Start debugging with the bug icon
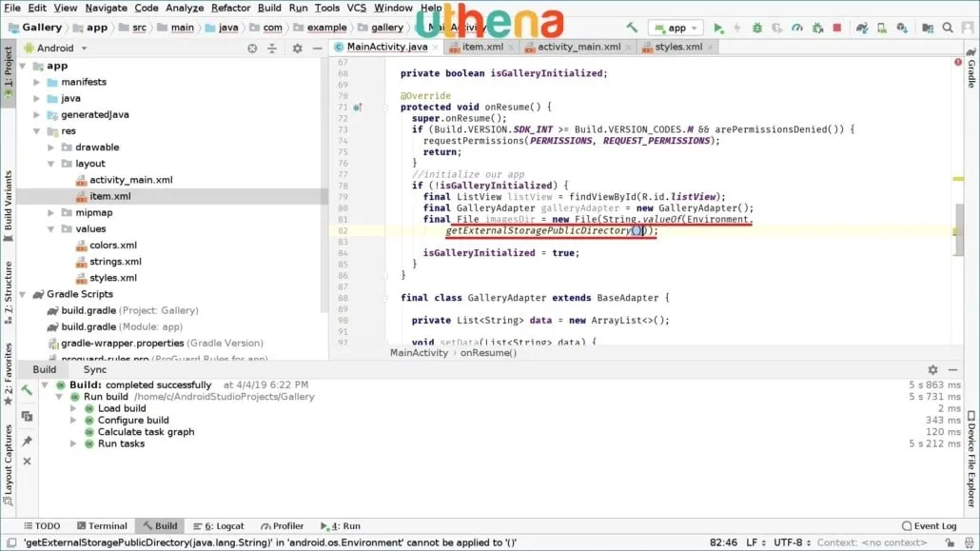Screen dimensions: 980x551 tap(756, 28)
